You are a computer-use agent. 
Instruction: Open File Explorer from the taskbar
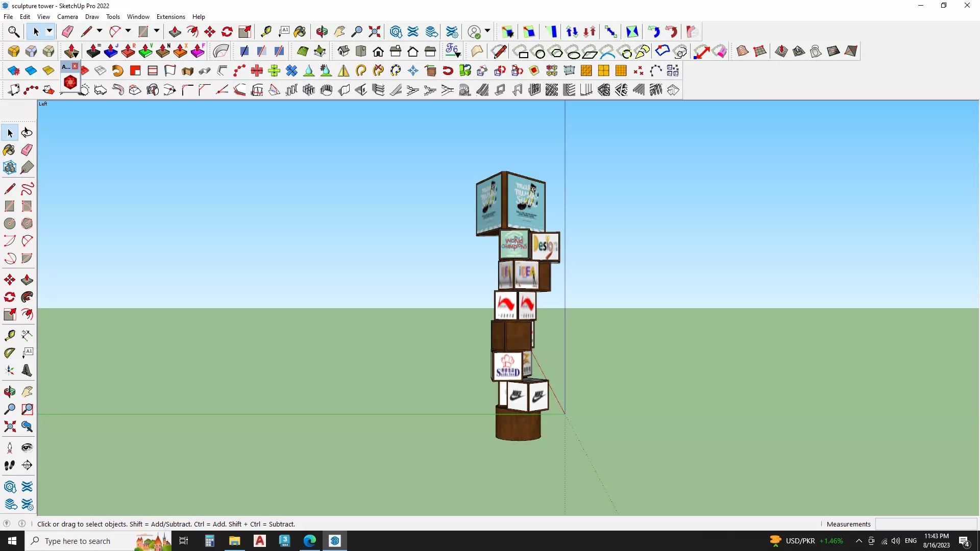click(234, 541)
